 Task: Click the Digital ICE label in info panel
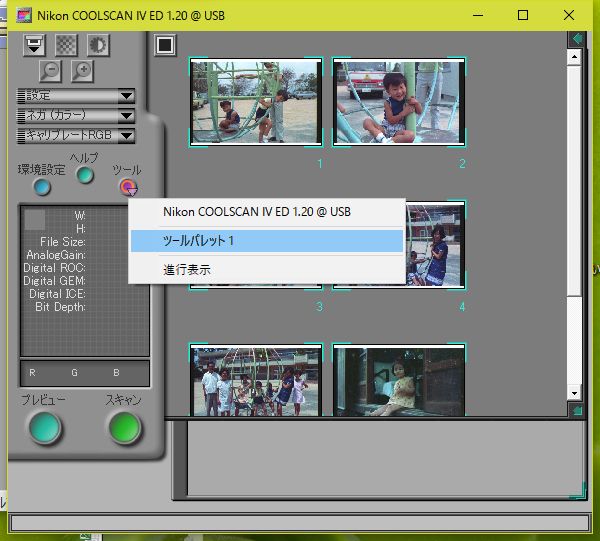pyautogui.click(x=57, y=294)
